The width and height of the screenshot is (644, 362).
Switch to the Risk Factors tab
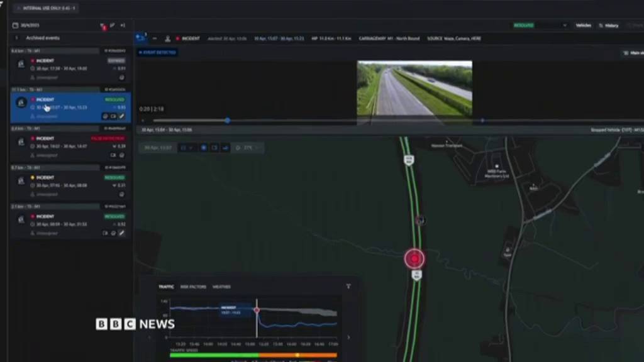(x=193, y=287)
